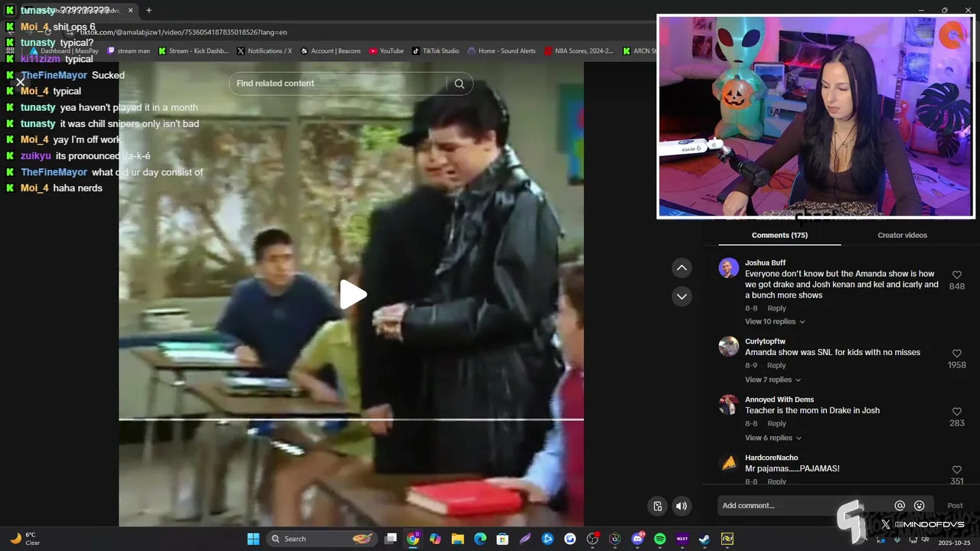Expand View 7 replies under Curlytopftw
Screen dimensions: 980x551
773,380
